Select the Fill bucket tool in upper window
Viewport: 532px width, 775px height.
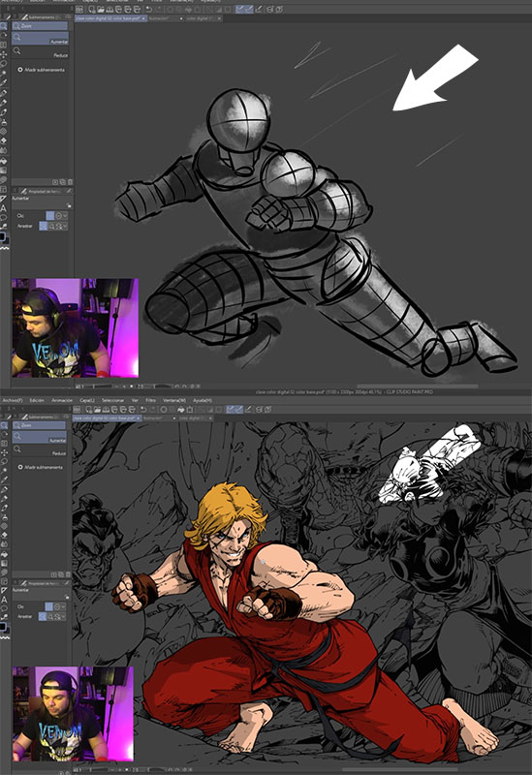[4, 161]
